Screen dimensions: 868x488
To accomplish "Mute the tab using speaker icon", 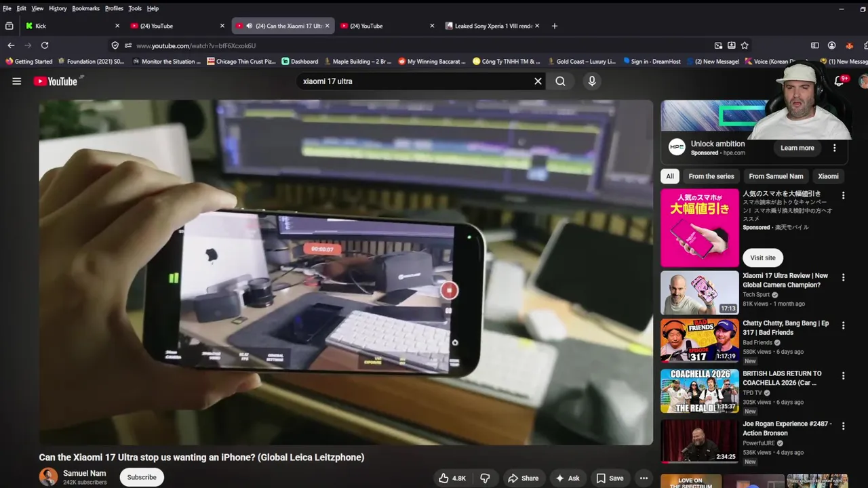I will tap(249, 26).
